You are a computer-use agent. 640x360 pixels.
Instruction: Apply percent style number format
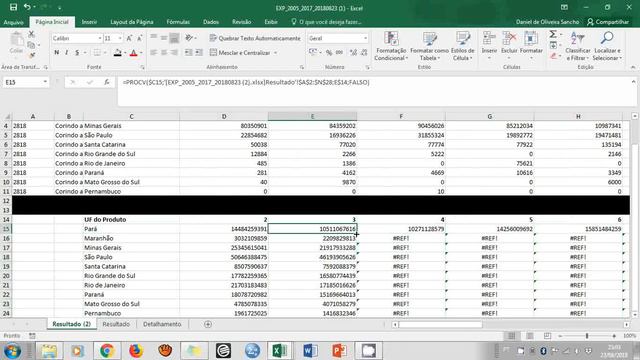point(329,52)
